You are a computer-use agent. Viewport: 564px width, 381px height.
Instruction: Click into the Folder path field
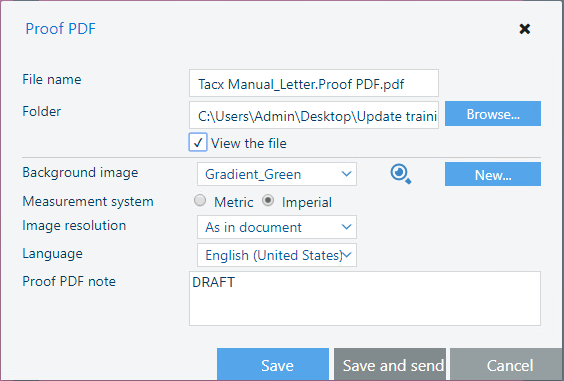tap(314, 115)
